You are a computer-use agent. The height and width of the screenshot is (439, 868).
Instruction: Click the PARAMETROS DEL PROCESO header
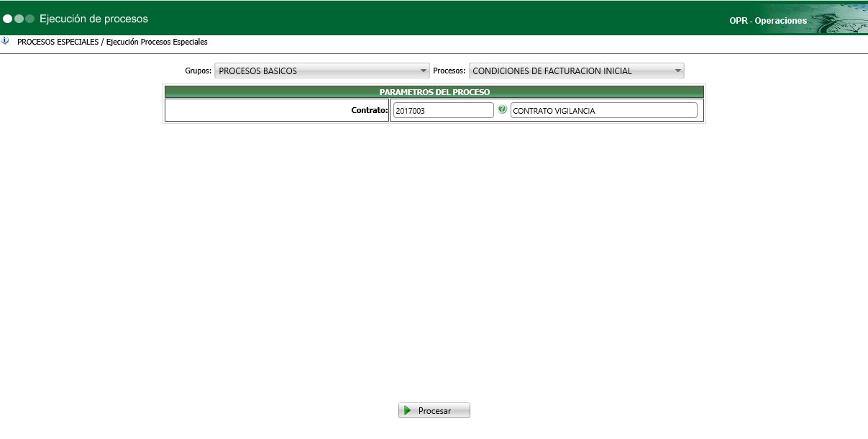pyautogui.click(x=434, y=92)
